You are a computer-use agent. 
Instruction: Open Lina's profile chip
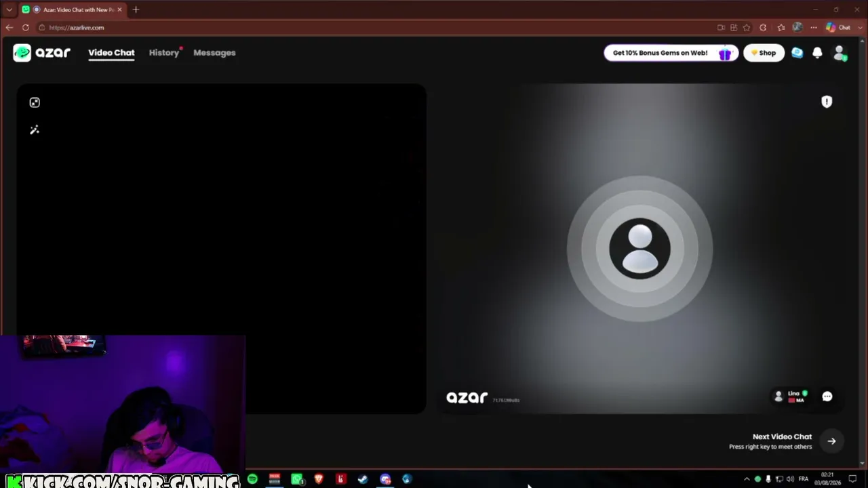[791, 396]
